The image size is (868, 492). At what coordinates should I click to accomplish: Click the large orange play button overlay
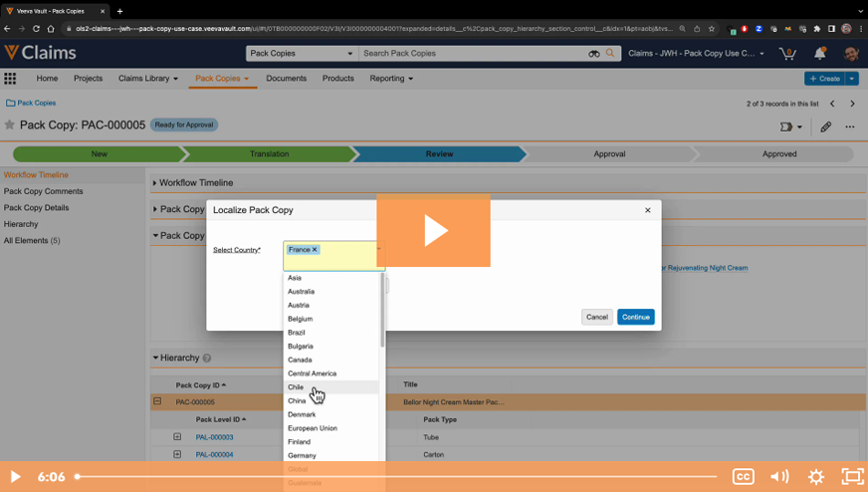click(x=433, y=230)
